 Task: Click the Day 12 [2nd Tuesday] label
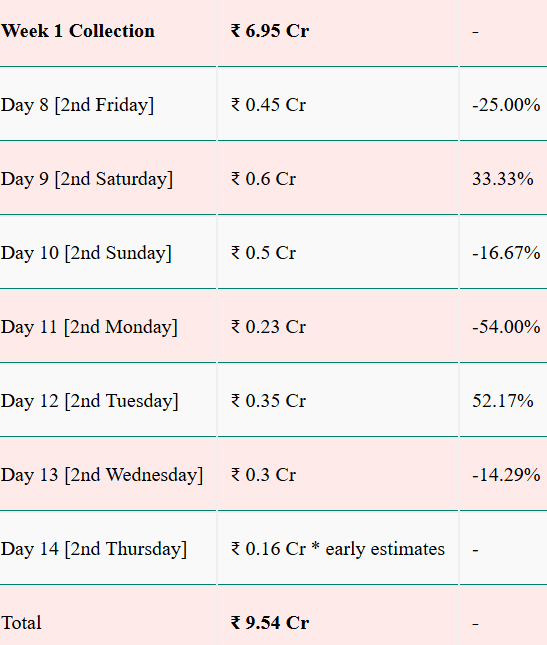point(90,401)
